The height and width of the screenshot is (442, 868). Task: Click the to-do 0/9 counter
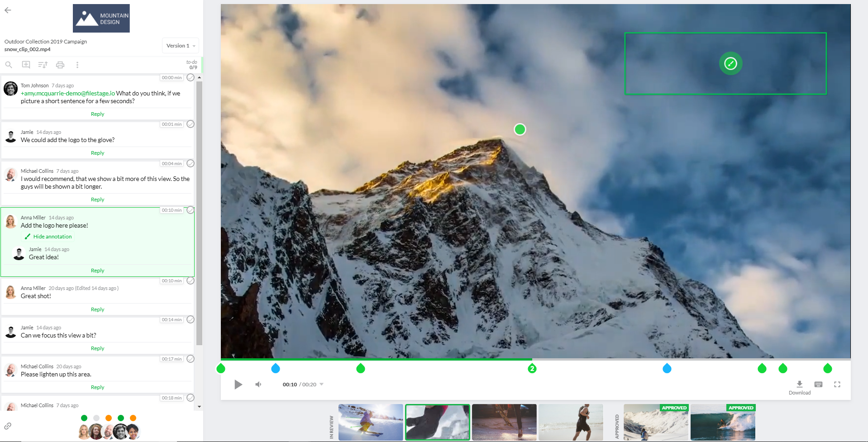[x=192, y=65]
